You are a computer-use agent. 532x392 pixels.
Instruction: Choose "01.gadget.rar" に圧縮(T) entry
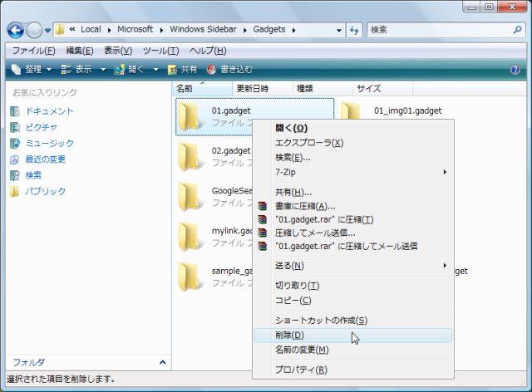(x=352, y=219)
